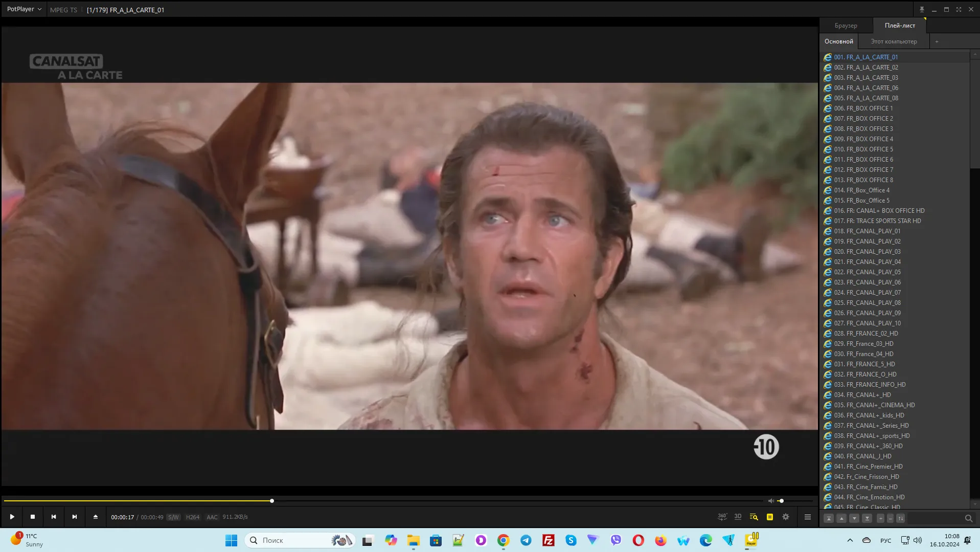Image resolution: width=980 pixels, height=552 pixels.
Task: Click the taskbar Поиск search box
Action: coord(300,540)
